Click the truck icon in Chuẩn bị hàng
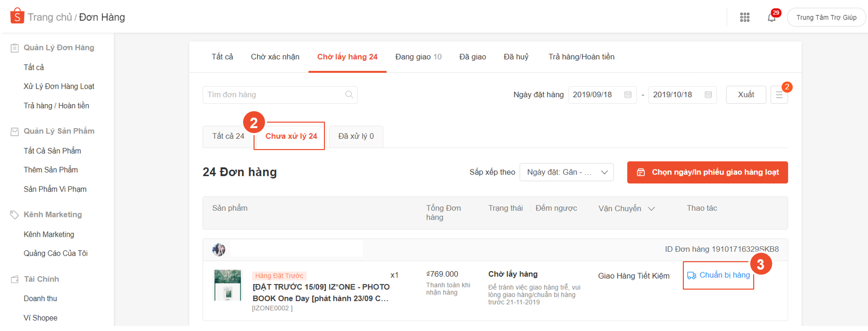868x331 pixels. point(692,276)
